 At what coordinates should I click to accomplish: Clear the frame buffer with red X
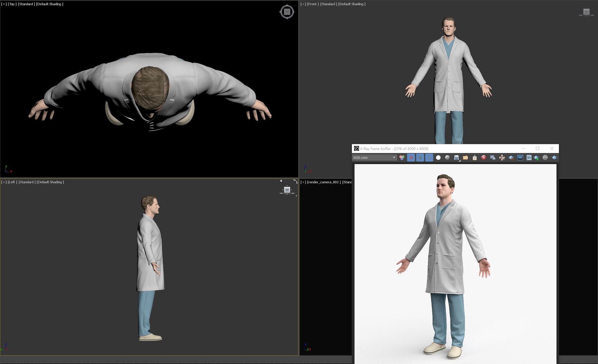pyautogui.click(x=484, y=157)
